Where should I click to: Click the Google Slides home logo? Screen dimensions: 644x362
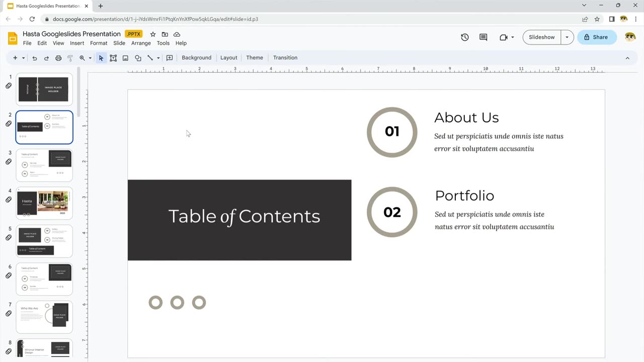[x=13, y=38]
